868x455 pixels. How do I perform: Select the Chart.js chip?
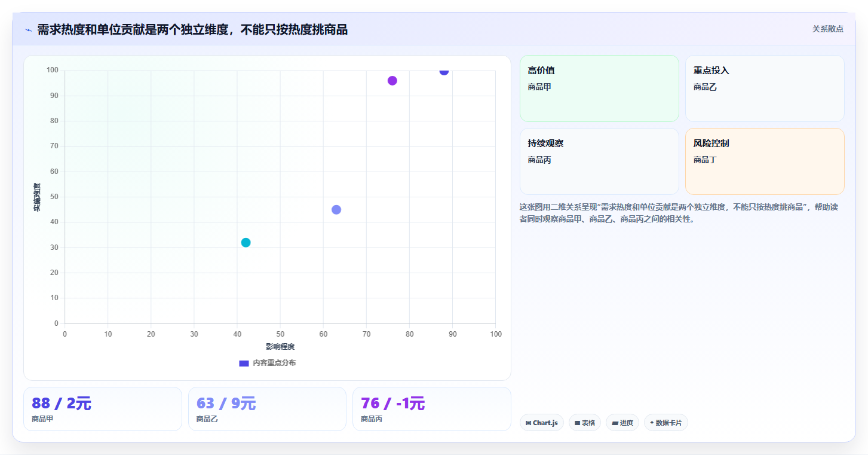542,423
